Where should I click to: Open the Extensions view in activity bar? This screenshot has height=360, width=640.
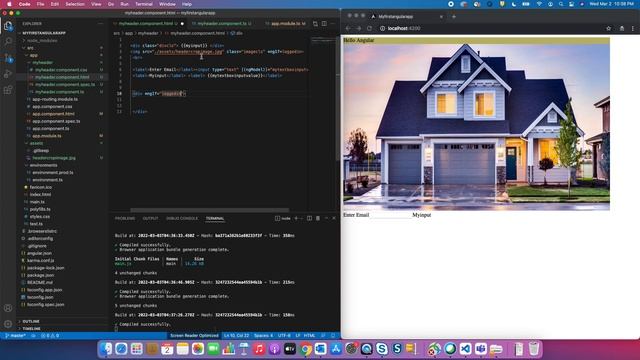pos(8,90)
